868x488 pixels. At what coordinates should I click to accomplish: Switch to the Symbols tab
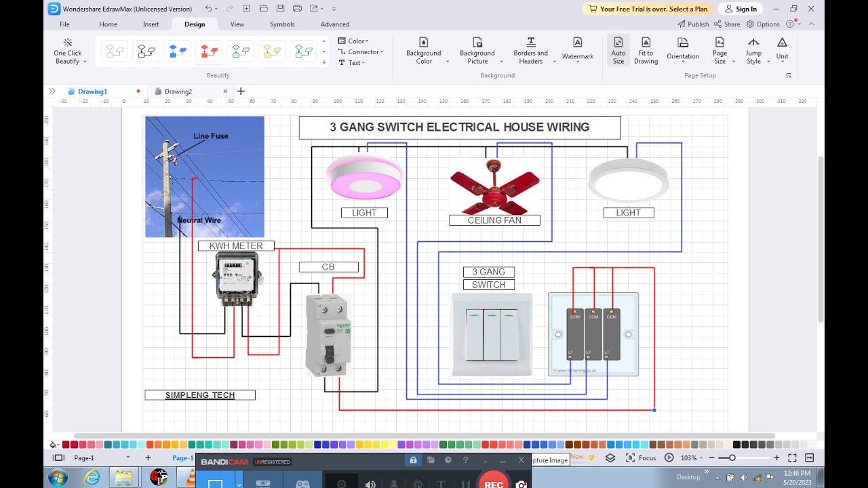coord(282,24)
